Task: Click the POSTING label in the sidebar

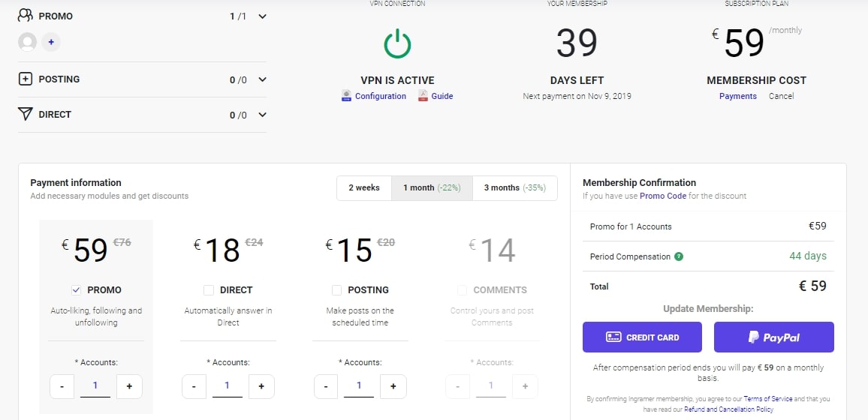Action: pyautogui.click(x=59, y=79)
